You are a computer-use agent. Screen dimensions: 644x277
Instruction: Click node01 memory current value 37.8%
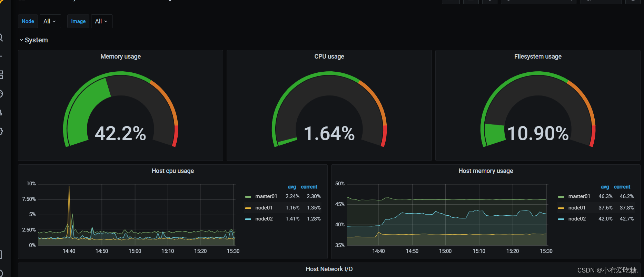click(627, 208)
